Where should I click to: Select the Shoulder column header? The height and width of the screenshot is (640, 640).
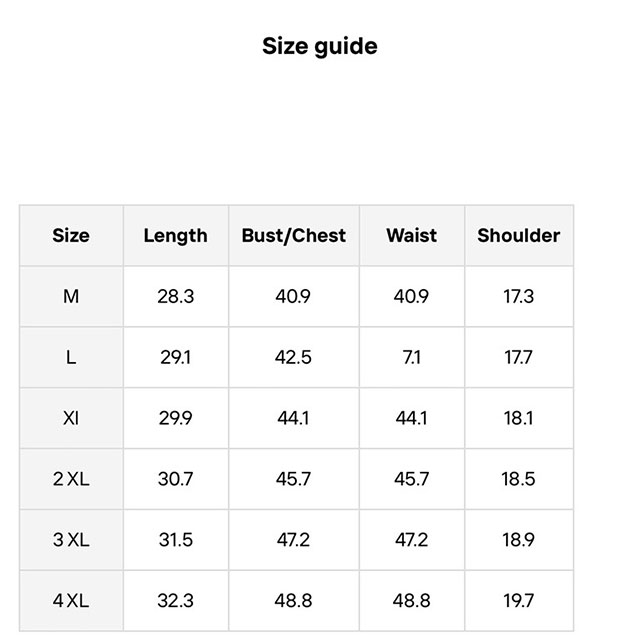(x=518, y=236)
